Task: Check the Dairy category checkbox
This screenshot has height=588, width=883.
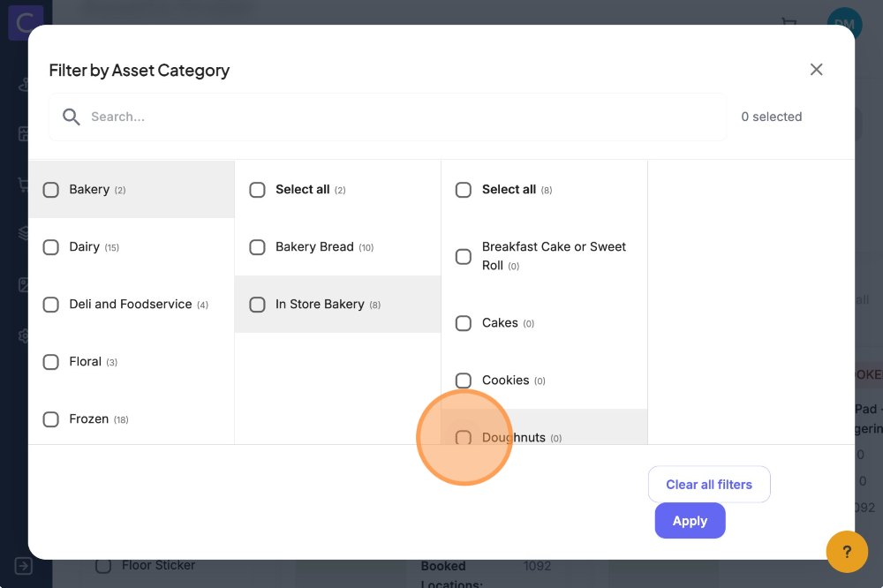Action: [51, 247]
